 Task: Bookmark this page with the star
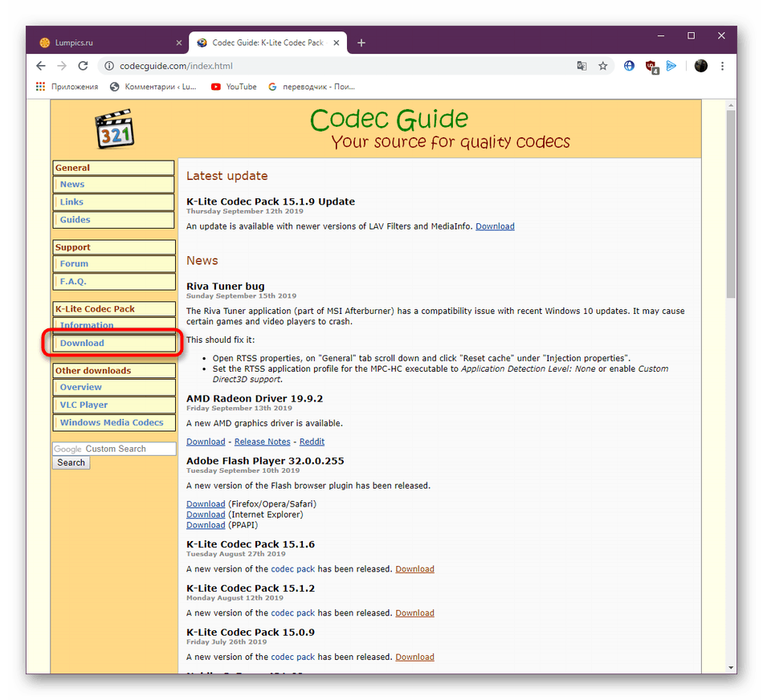pyautogui.click(x=603, y=66)
